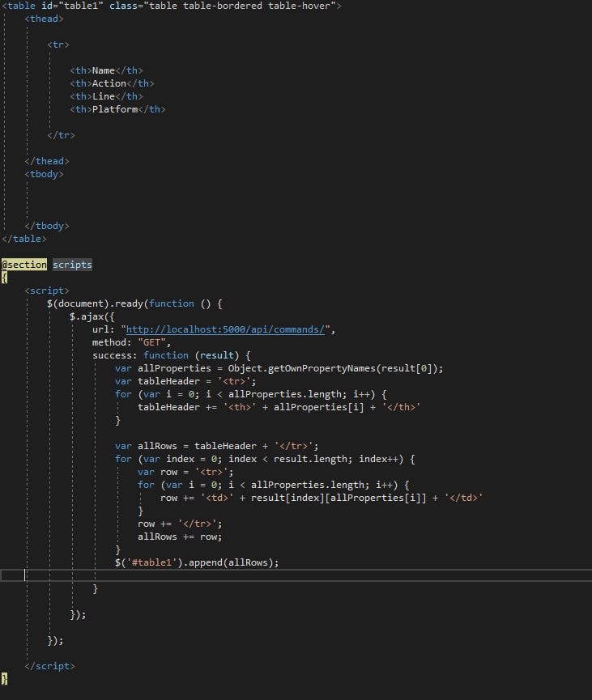Click the <th>Line</th> header line
Screen dimensions: 592x700
point(106,96)
